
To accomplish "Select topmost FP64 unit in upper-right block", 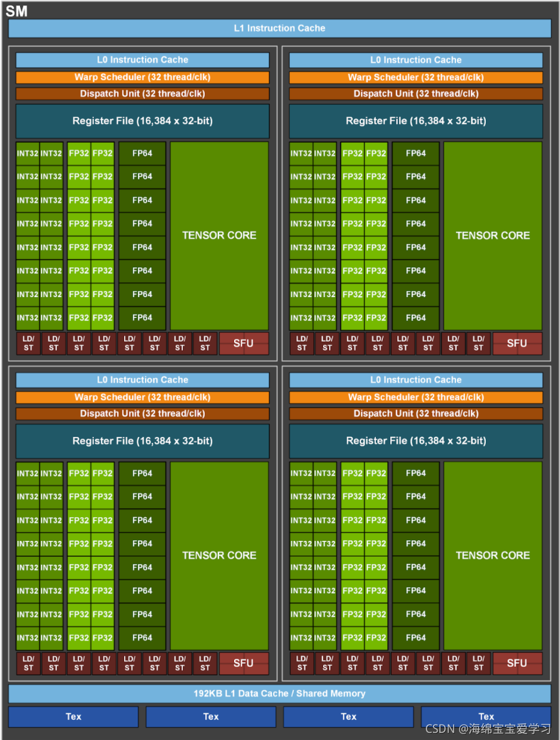I will (416, 153).
